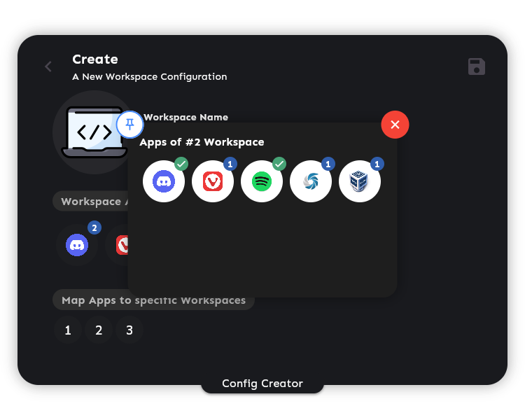The image size is (525, 420).
Task: Select the blue swirl app icon
Action: point(311,181)
